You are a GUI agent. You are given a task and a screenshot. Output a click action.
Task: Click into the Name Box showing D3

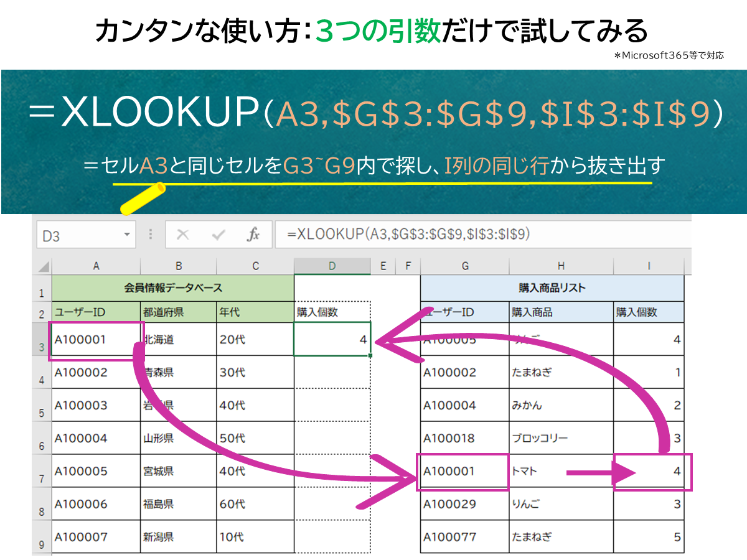(78, 236)
